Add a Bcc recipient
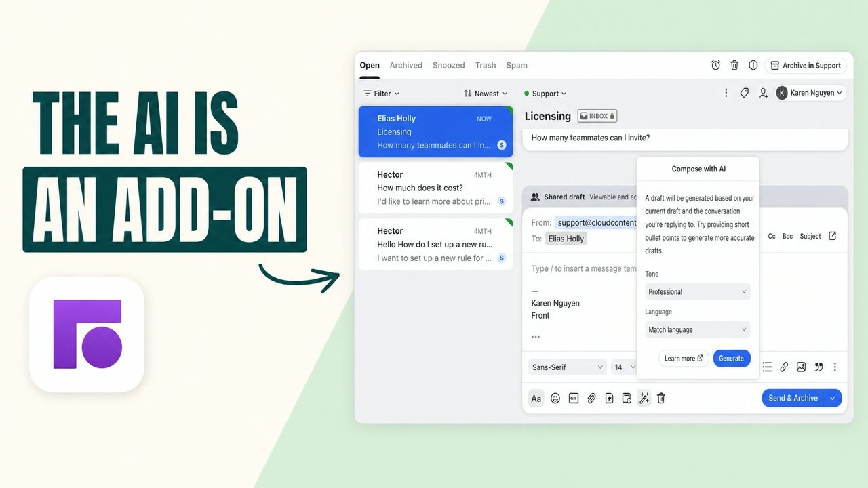Viewport: 868px width, 488px height. (787, 236)
